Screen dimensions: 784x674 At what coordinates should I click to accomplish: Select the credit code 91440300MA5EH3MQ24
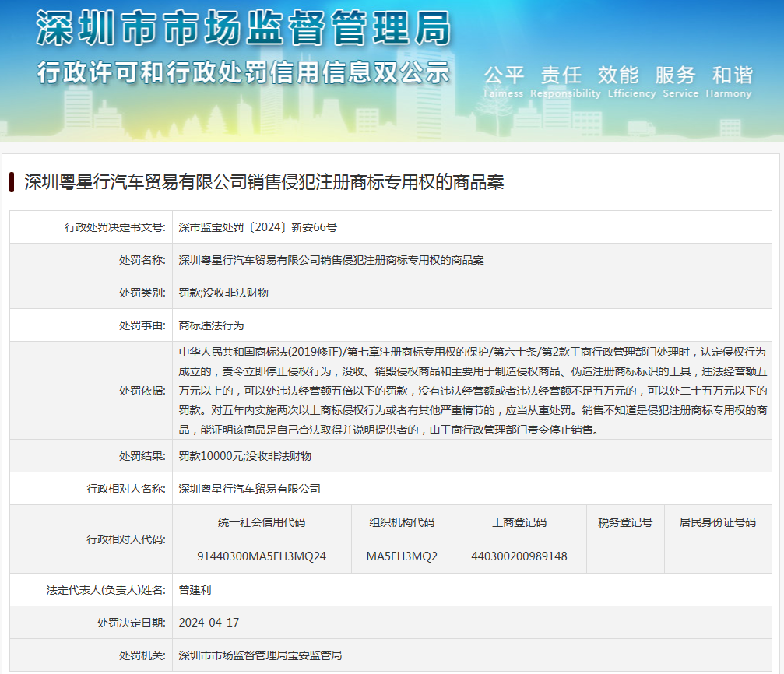click(262, 556)
